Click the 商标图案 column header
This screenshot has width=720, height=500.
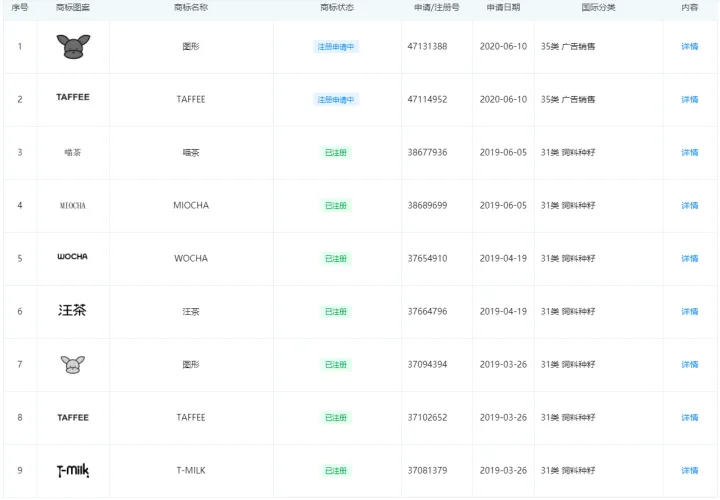pos(73,7)
